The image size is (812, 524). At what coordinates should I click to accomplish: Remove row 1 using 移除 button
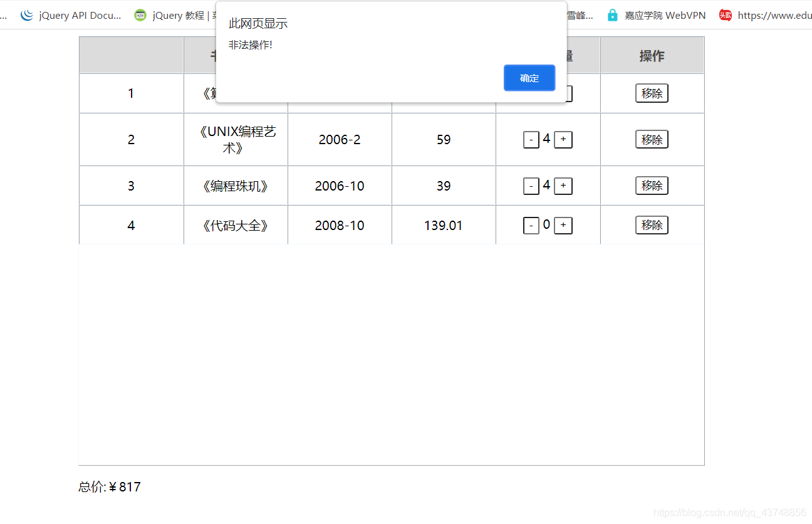652,93
